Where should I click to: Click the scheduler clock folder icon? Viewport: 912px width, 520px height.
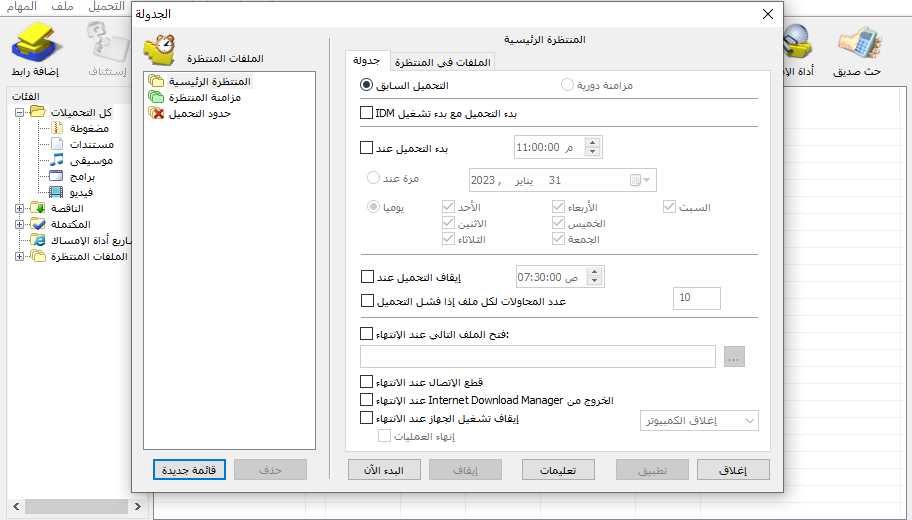tap(160, 50)
